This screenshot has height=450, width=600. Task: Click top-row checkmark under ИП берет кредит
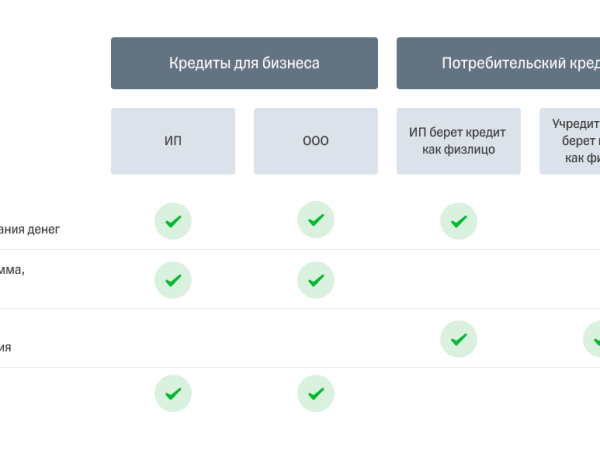coord(459,221)
